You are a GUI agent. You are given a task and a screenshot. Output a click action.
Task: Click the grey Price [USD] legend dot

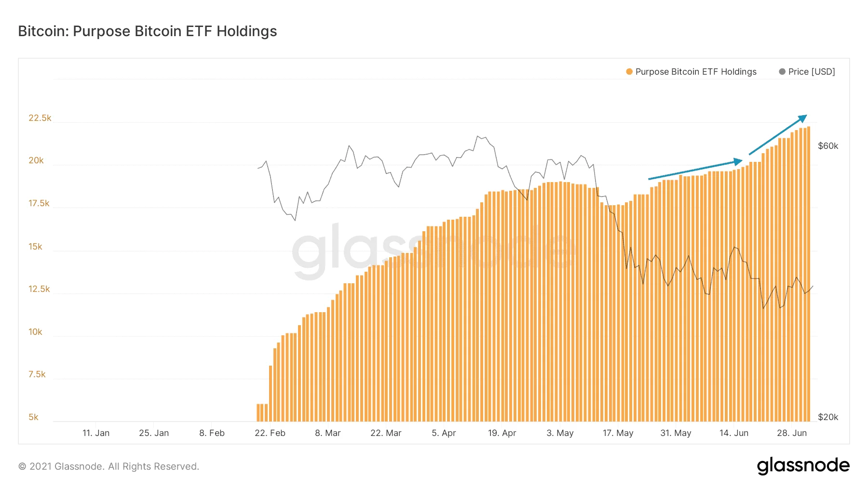coord(782,72)
